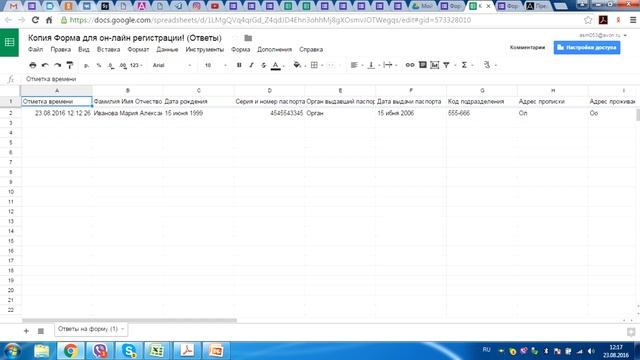
Task: Click the horizontal scrollbar thumb
Action: [x=129, y=320]
